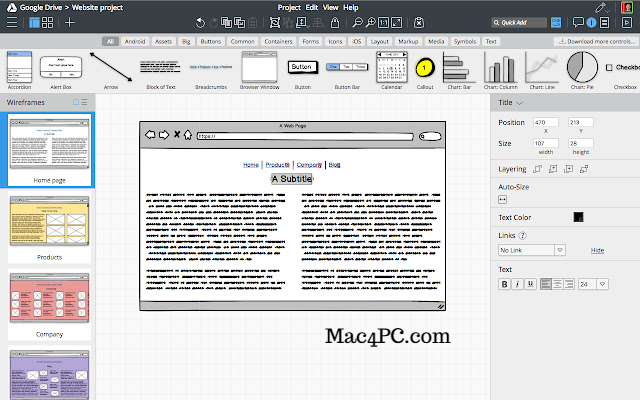Open the Project menu
Viewport: 640px width, 400px height.
pyautogui.click(x=289, y=7)
